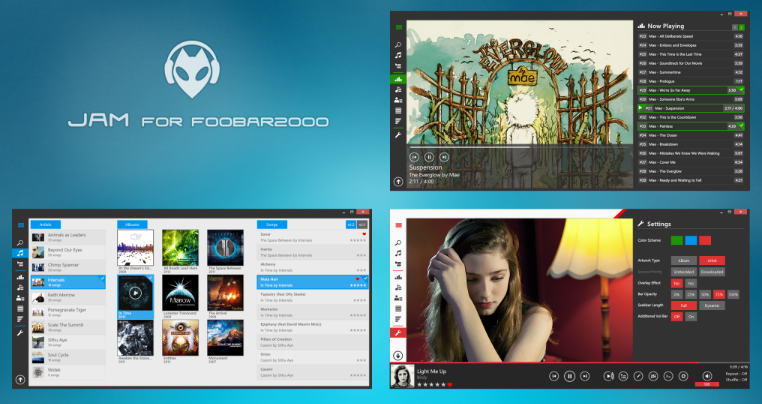Click red volume bar under speaker icon
This screenshot has width=762, height=404.
[x=707, y=385]
